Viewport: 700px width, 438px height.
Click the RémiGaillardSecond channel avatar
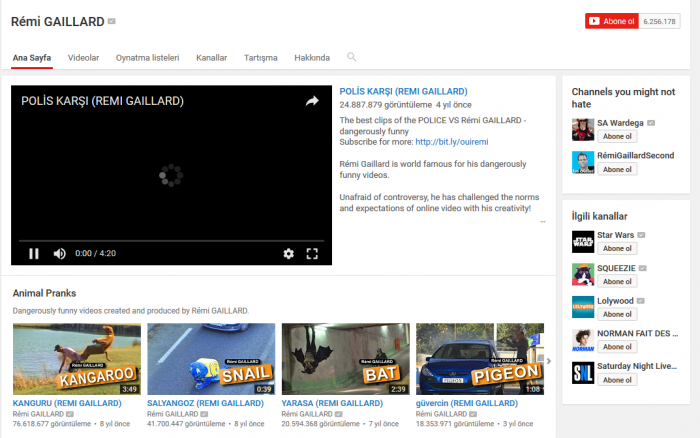(x=583, y=162)
